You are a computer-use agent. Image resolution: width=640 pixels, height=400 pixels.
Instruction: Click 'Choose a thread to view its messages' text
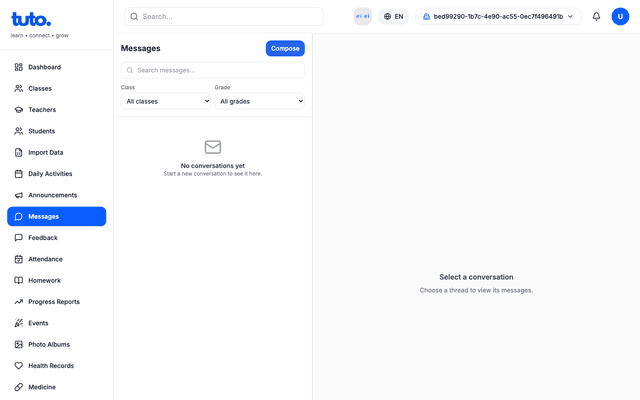point(476,290)
